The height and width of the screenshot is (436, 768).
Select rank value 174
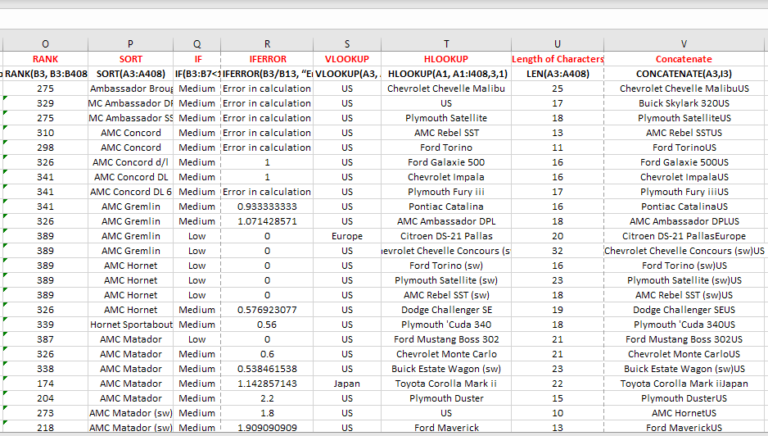pos(46,384)
